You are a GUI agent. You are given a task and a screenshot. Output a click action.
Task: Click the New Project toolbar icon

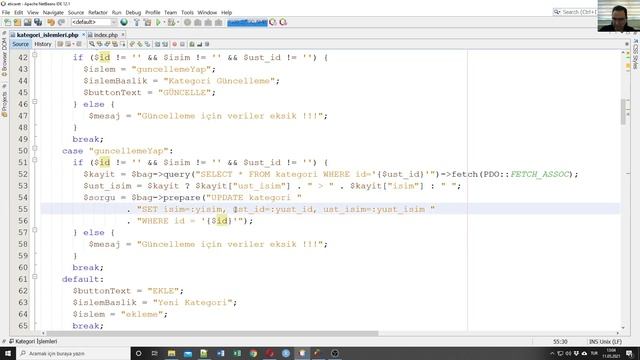tap(17, 22)
